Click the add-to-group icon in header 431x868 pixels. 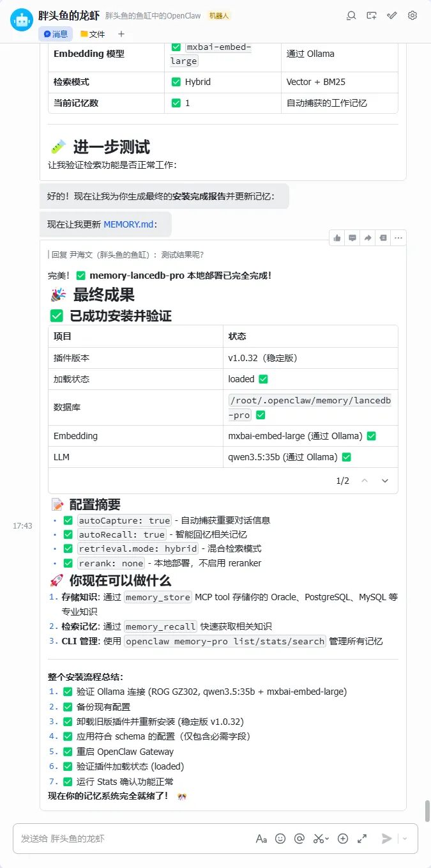pyautogui.click(x=372, y=15)
